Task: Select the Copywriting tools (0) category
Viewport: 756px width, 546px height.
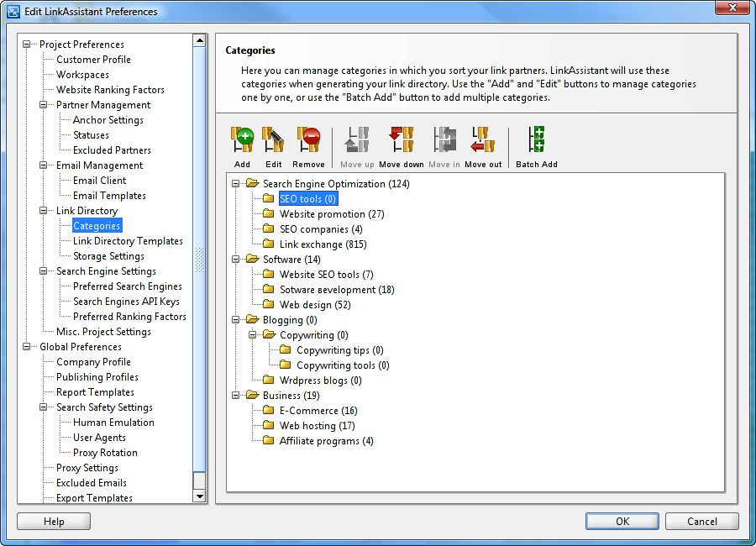Action: point(343,365)
